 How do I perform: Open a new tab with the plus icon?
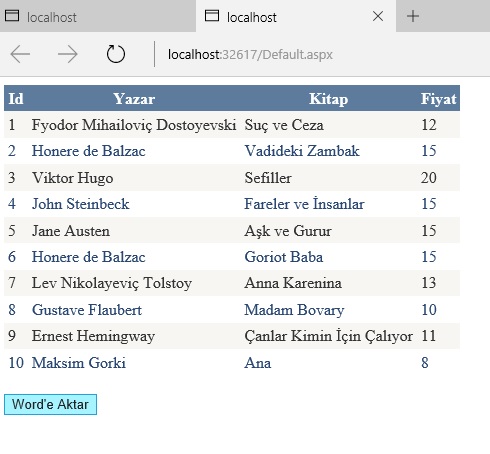click(x=413, y=16)
